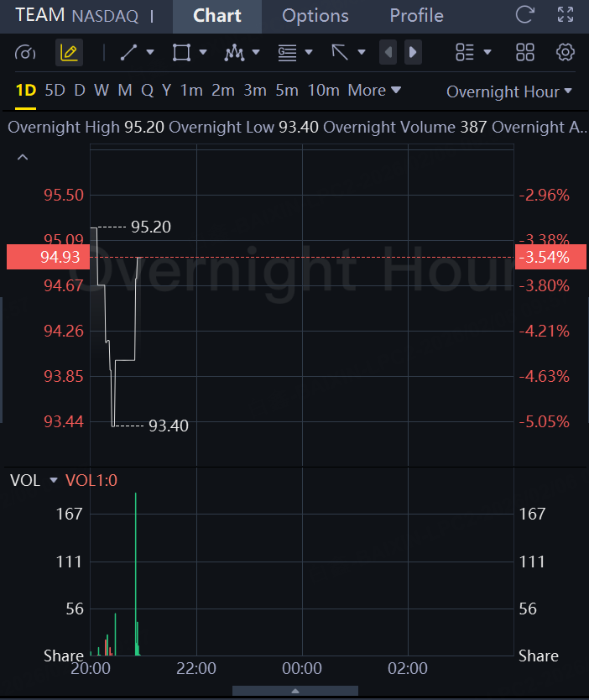Viewport: 589px width, 700px height.
Task: Click the bottom panel expand handle
Action: (x=294, y=691)
